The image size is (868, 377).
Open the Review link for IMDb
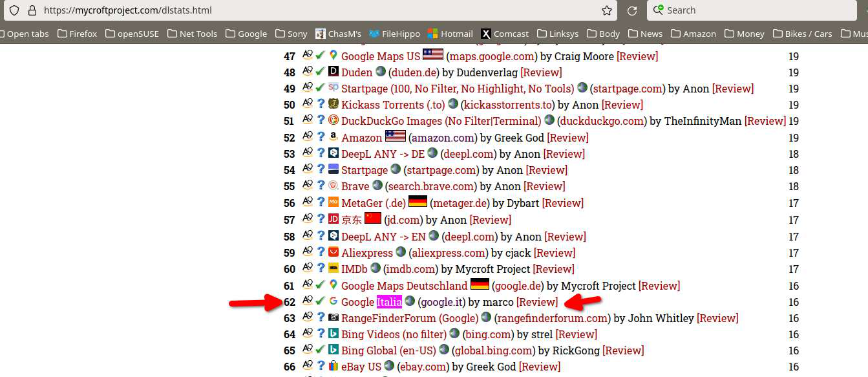pos(553,268)
